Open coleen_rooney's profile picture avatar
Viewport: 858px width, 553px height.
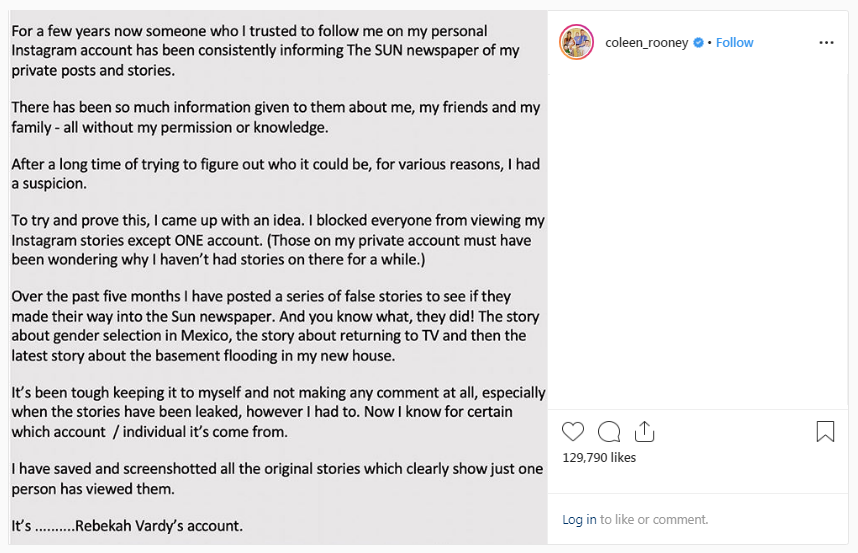coord(576,42)
